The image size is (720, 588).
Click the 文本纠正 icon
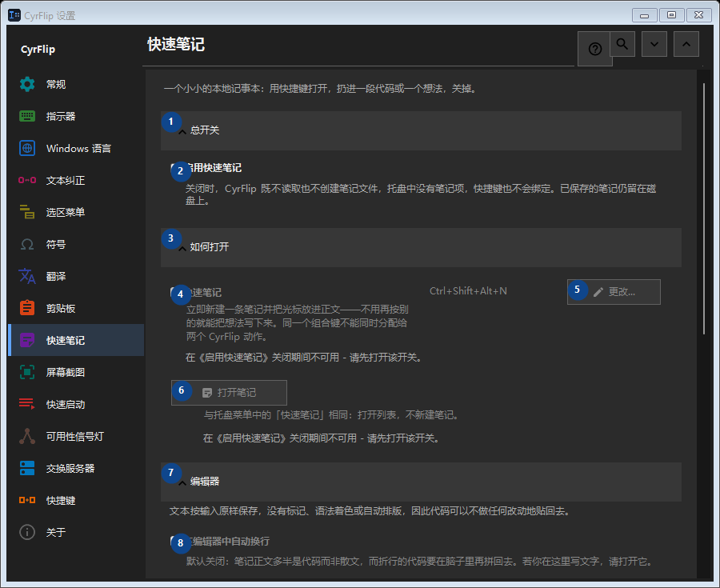coord(27,180)
